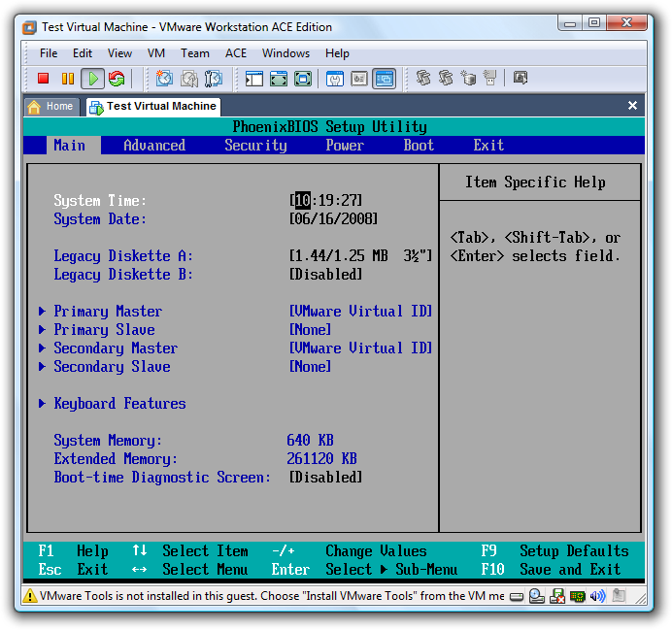Select the BIOS Boot menu
This screenshot has height=630, width=672.
coord(419,146)
